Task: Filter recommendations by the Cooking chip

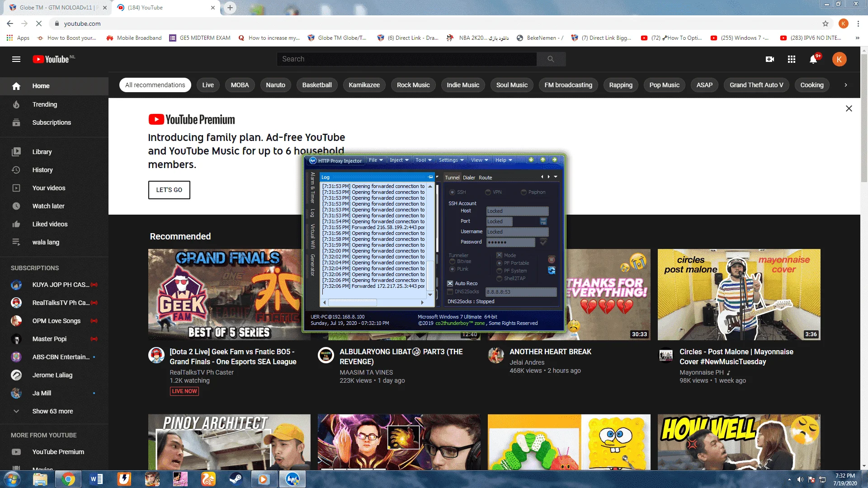Action: pos(812,85)
